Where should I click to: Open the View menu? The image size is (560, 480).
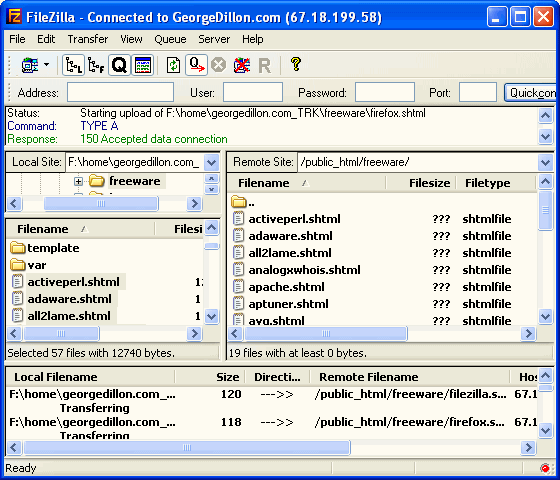tap(131, 39)
